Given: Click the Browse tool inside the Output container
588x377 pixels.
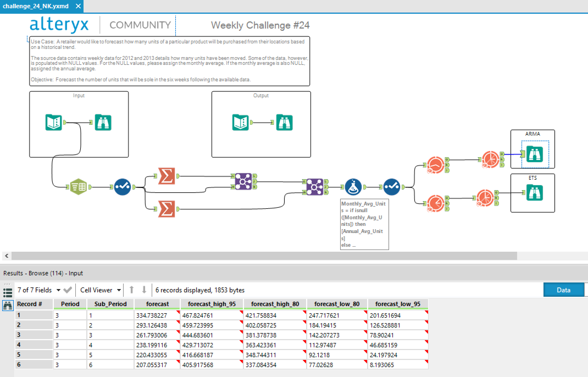Looking at the screenshot, I should 285,123.
